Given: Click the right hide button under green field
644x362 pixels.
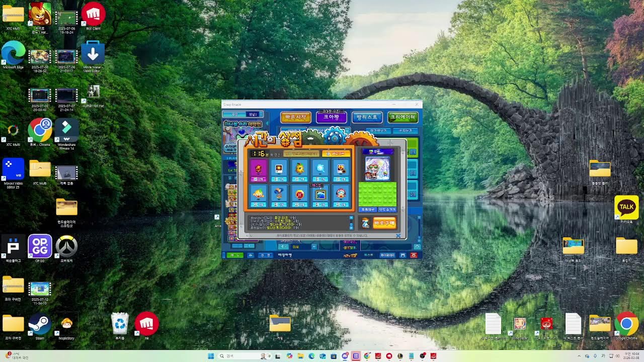Looking at the screenshot, I should [387, 210].
